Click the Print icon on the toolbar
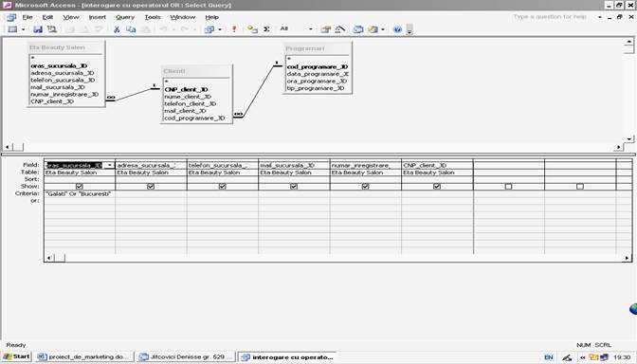This screenshot has height=364, width=637. (x=70, y=29)
